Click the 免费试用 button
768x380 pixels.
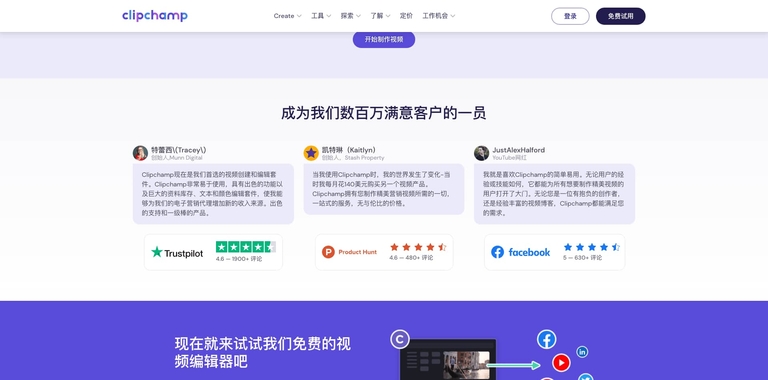pos(621,16)
